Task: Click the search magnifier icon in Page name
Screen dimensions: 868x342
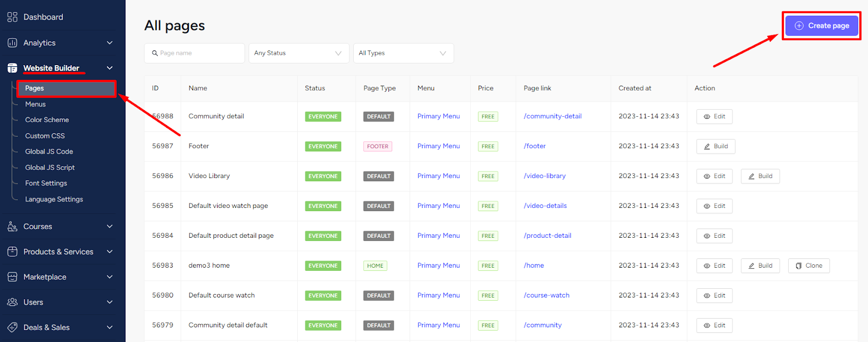Action: pyautogui.click(x=155, y=53)
